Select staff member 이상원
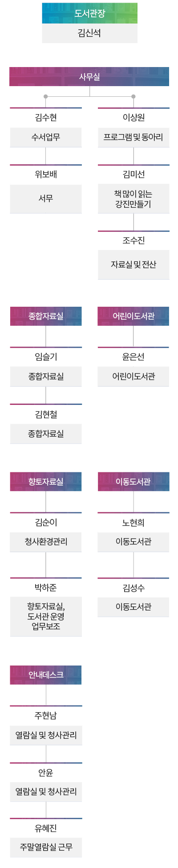Viewport: 178px width, 868px height. click(x=133, y=118)
